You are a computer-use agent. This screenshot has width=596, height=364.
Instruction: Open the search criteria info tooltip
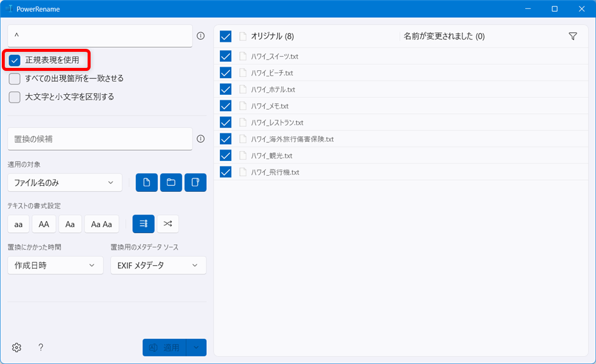tap(201, 37)
